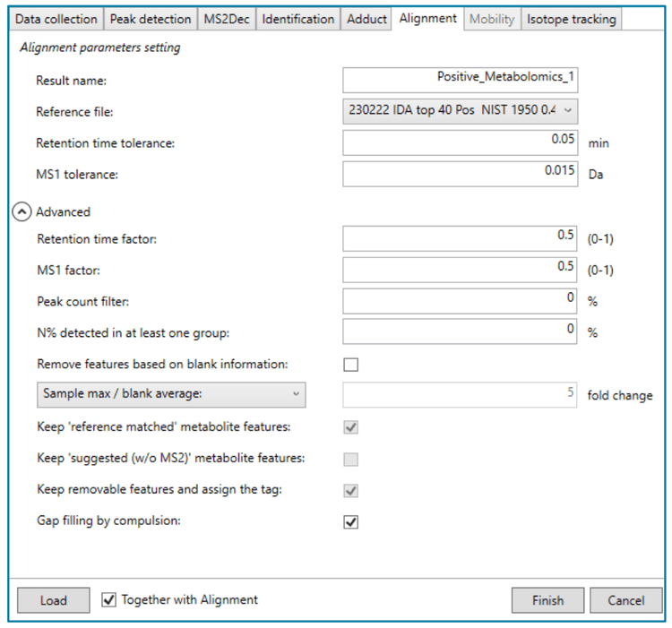
Task: Click the MS1 tolerance input box
Action: 461,174
